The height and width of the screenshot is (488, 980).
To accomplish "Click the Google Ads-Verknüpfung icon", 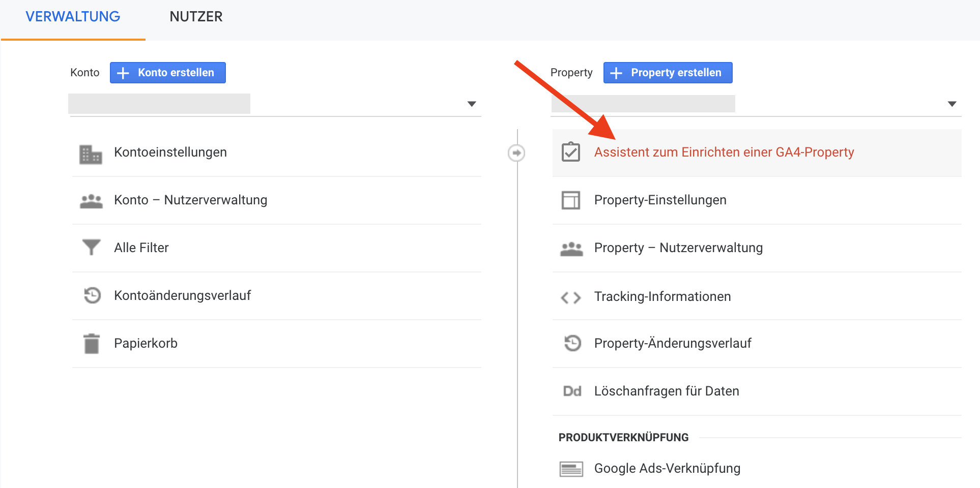I will [x=571, y=469].
